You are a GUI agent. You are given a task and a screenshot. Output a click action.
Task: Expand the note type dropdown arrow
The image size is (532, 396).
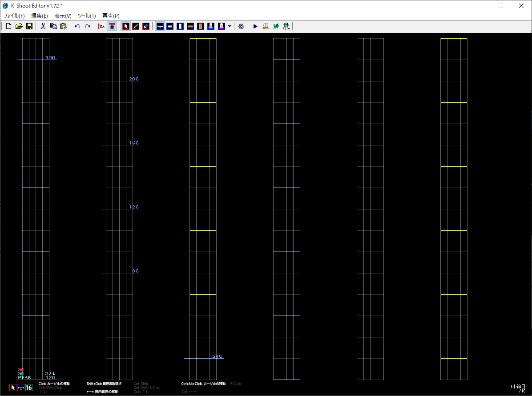(x=230, y=26)
